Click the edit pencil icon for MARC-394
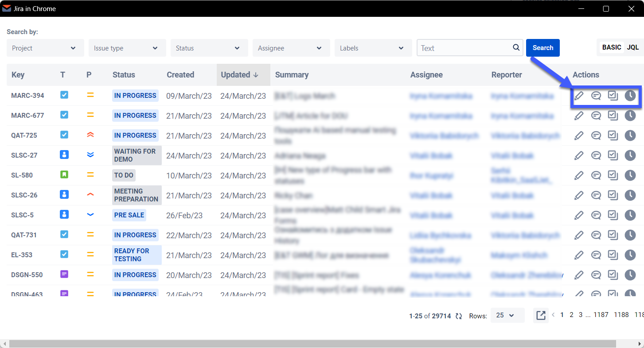Image resolution: width=644 pixels, height=348 pixels. click(x=579, y=96)
